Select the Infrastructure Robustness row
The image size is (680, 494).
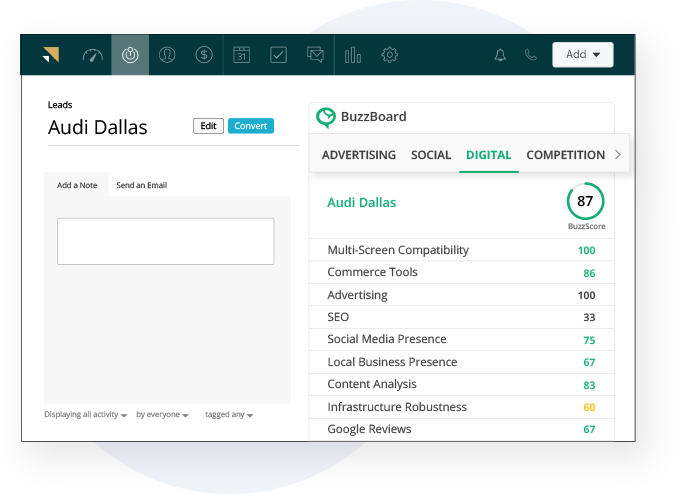coord(461,407)
